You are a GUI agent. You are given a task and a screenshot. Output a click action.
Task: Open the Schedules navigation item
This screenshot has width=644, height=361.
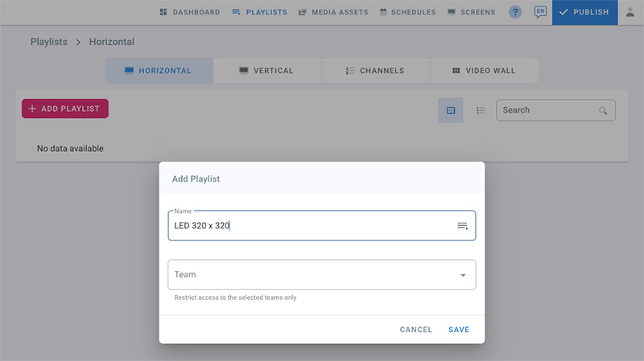[407, 12]
